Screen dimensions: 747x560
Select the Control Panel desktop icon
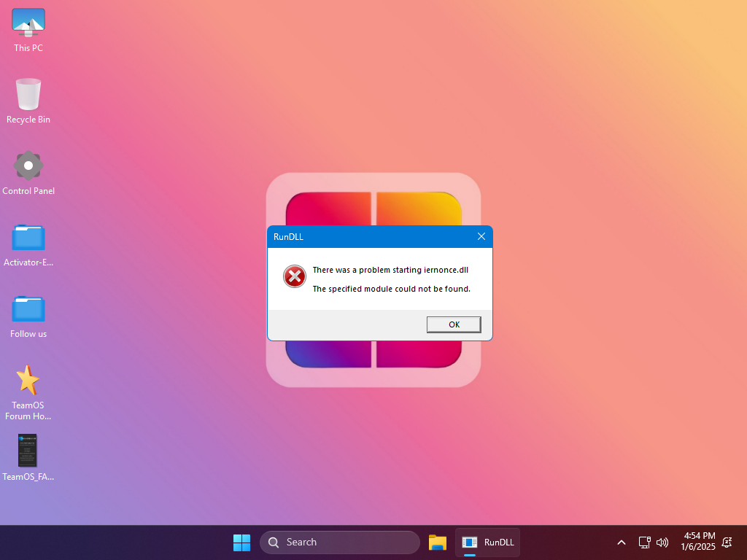coord(28,172)
